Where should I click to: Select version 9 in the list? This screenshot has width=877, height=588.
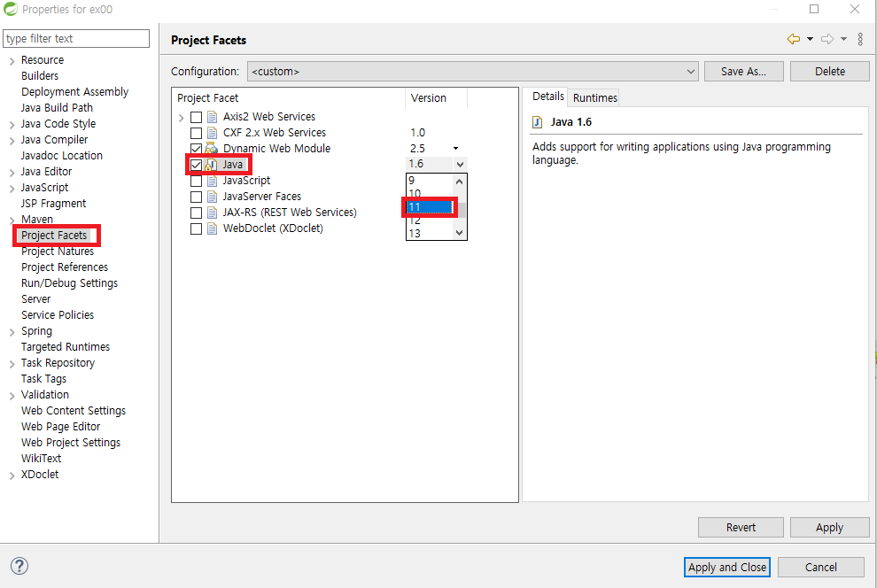430,181
